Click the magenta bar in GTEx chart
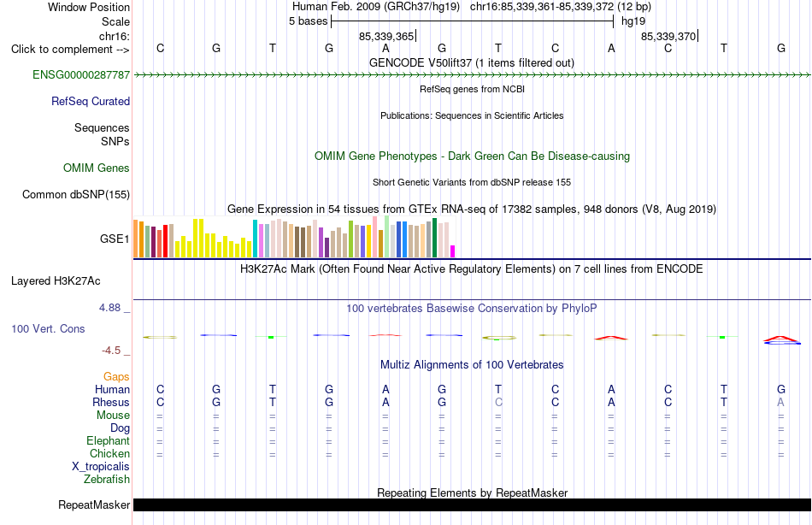The image size is (812, 525). pos(453,251)
